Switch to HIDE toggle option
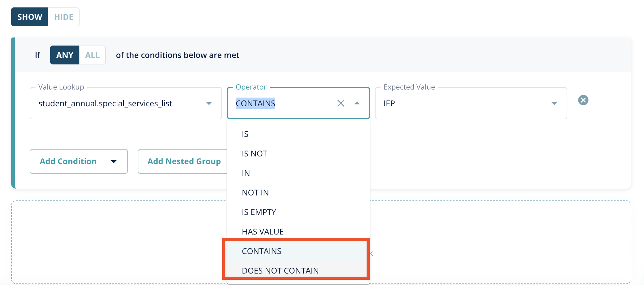Image resolution: width=644 pixels, height=285 pixels. (63, 17)
